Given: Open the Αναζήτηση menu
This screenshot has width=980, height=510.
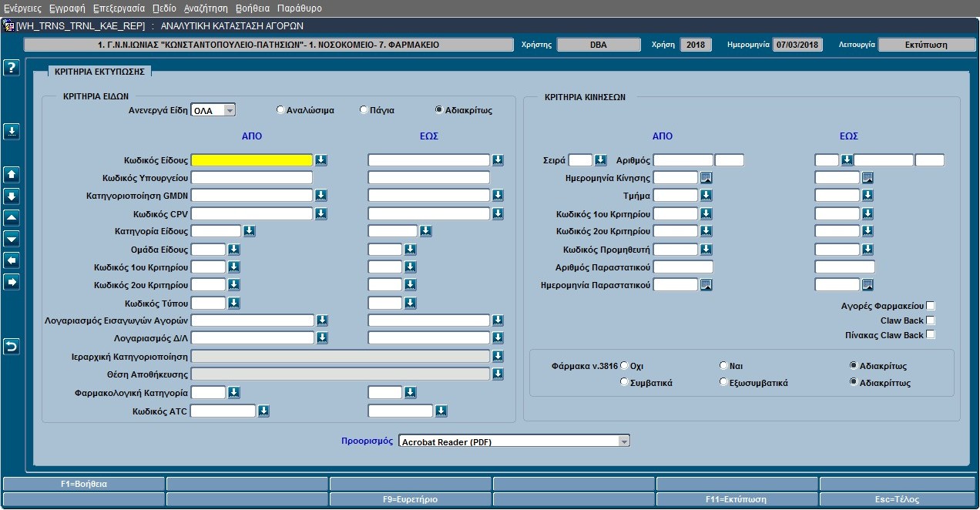Looking at the screenshot, I should point(206,8).
